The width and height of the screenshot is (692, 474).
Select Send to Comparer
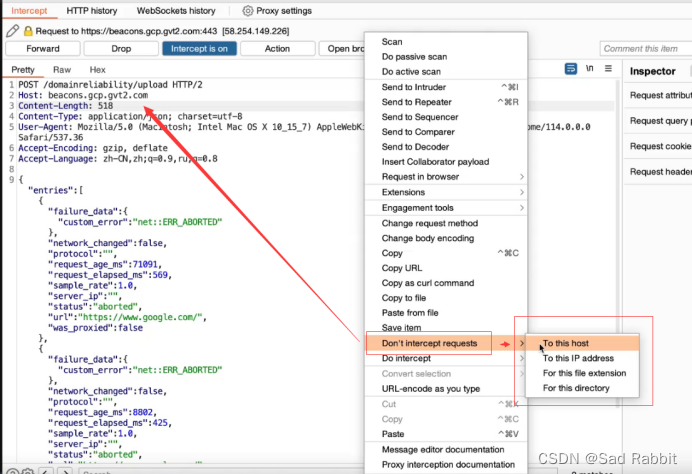[x=446, y=132]
